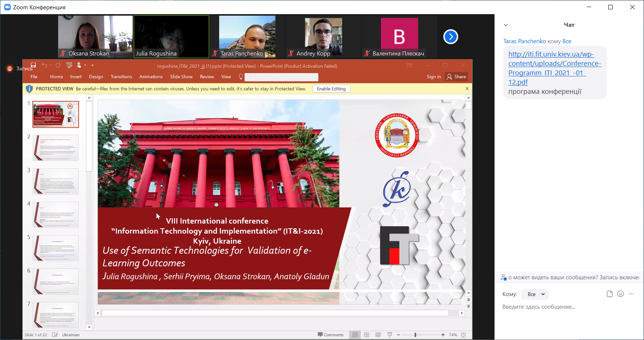
Task: Expand Touch/Mouse Mode dropdown arrow
Action: click(85, 65)
